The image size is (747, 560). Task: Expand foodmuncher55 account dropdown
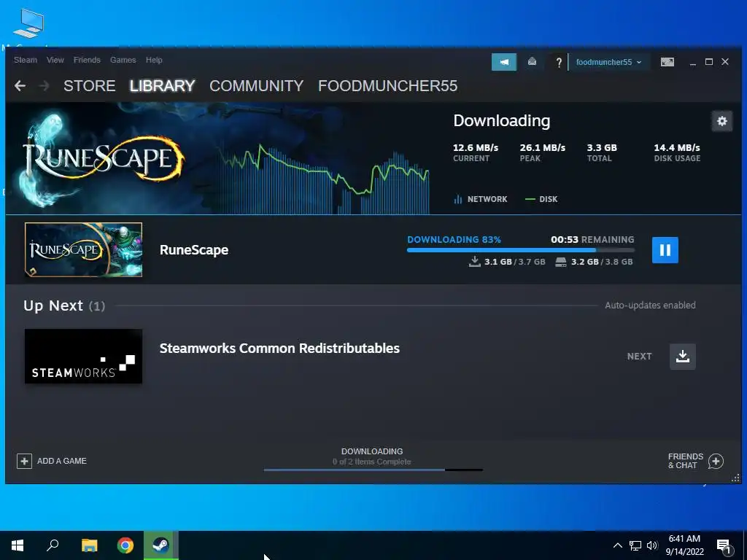pyautogui.click(x=609, y=62)
